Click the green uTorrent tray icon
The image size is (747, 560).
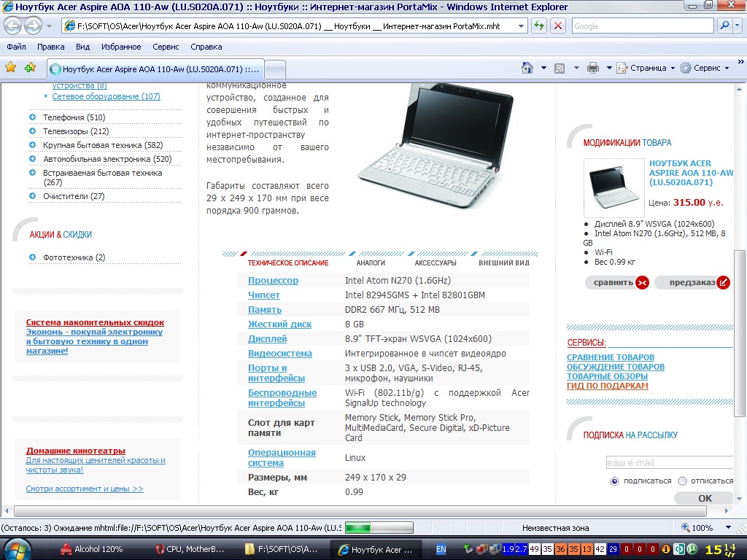pyautogui.click(x=692, y=549)
